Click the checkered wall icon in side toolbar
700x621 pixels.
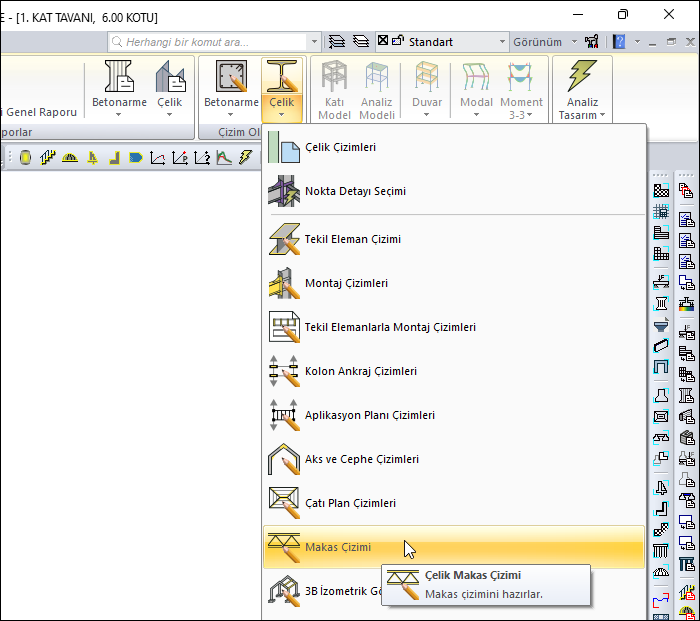pos(661,191)
